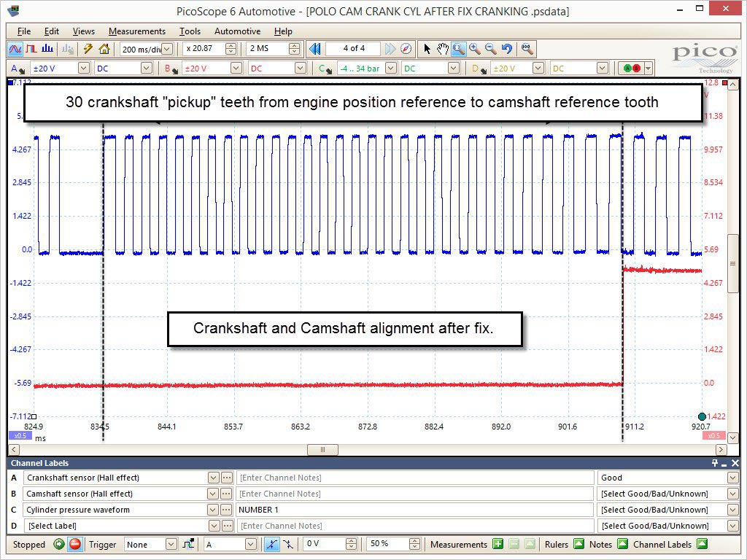Click the Auto Setup lightning icon
The image size is (747, 560).
pos(88,49)
